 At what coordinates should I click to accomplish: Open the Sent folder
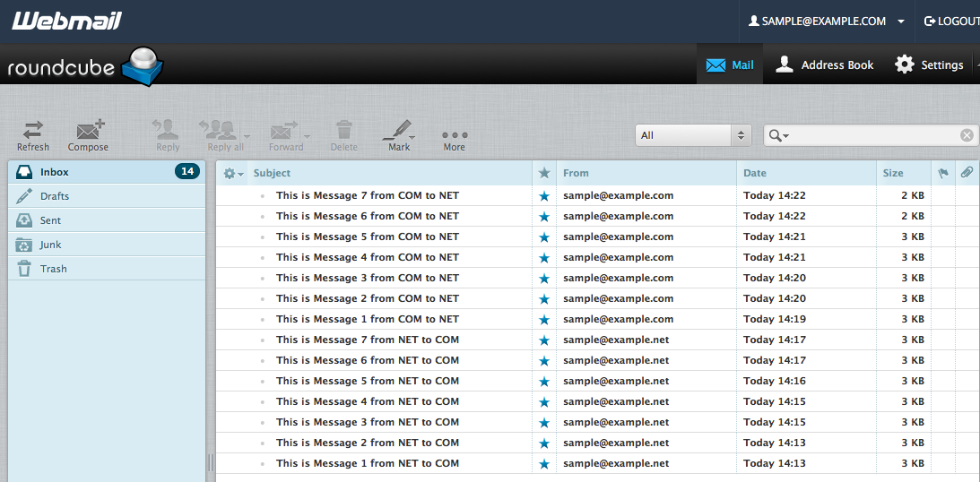[x=107, y=220]
